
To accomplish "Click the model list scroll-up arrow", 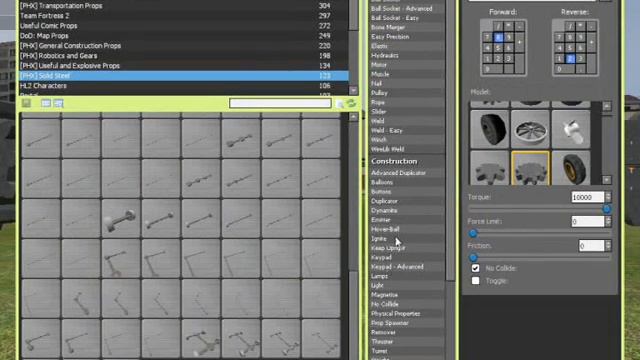I will pyautogui.click(x=607, y=106).
